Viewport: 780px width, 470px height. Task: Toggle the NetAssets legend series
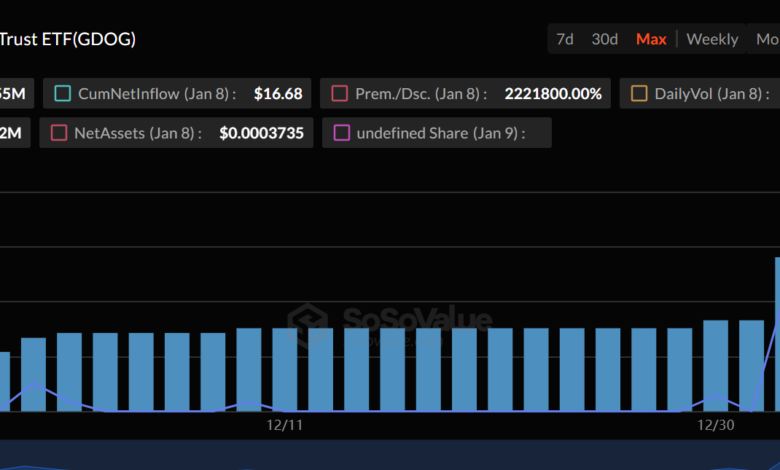pyautogui.click(x=58, y=133)
